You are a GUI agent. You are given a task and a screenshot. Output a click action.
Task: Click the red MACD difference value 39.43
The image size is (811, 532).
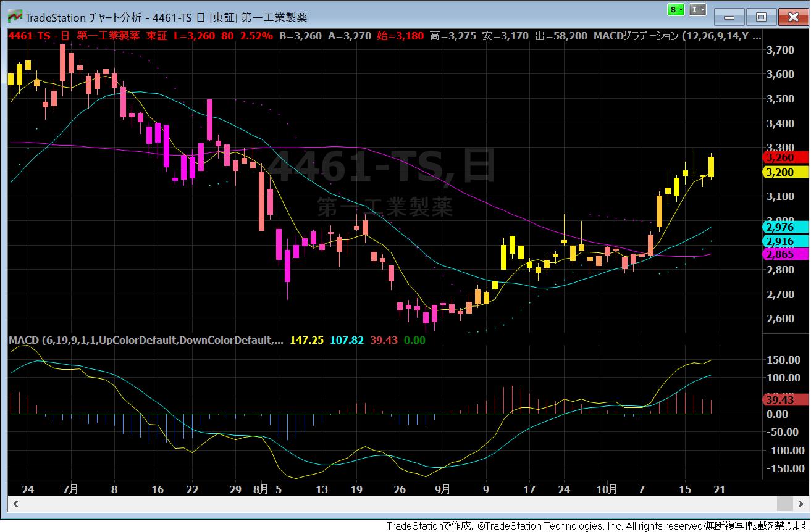tap(384, 340)
